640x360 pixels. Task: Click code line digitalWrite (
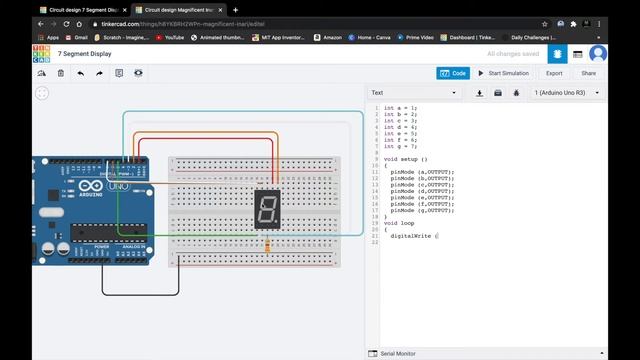[x=415, y=236]
